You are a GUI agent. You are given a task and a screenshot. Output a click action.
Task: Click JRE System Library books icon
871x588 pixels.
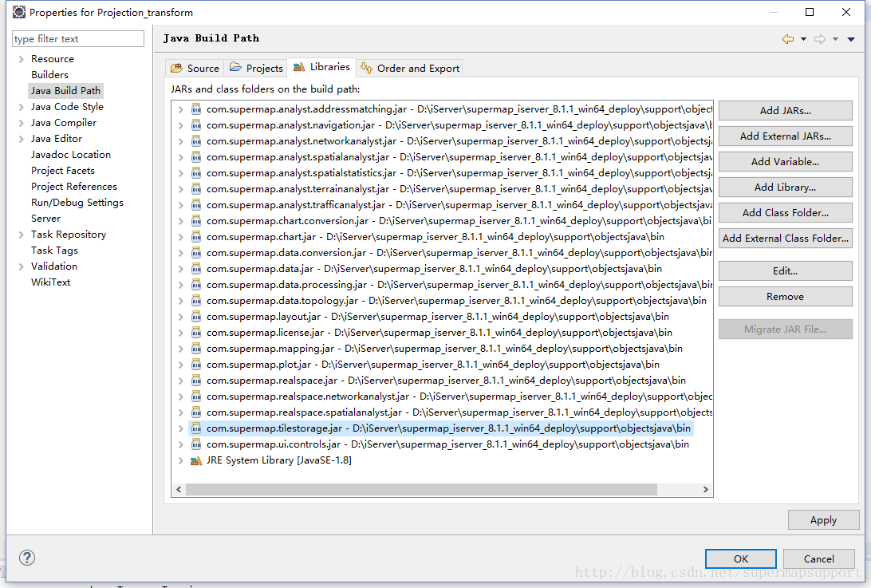[196, 460]
